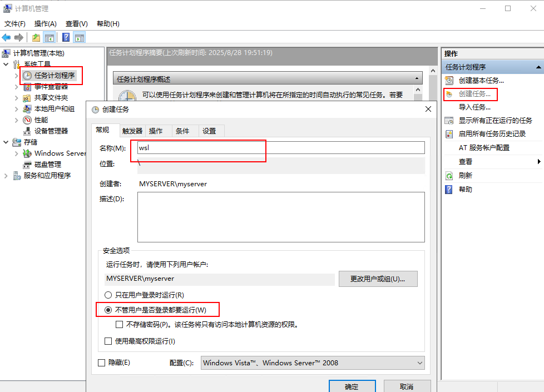Image resolution: width=544 pixels, height=392 pixels.
Task: Select the Task Scheduler clock icon in tree
Action: click(27, 76)
